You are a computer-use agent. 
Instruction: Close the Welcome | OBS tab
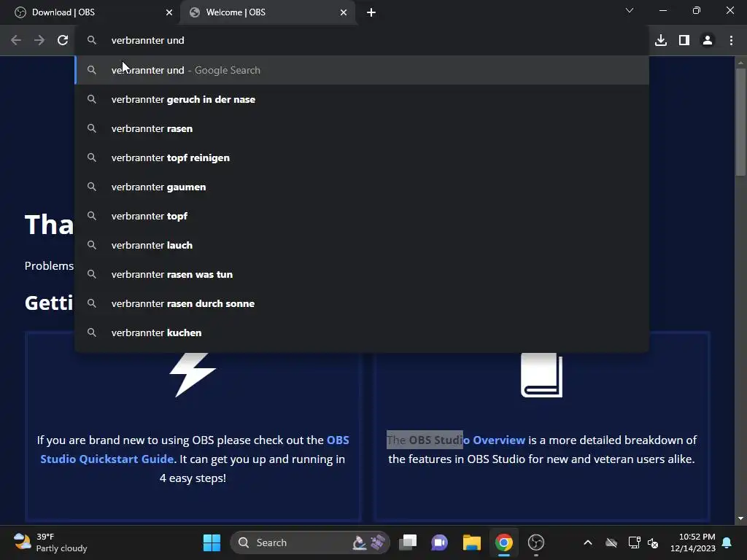pos(344,12)
